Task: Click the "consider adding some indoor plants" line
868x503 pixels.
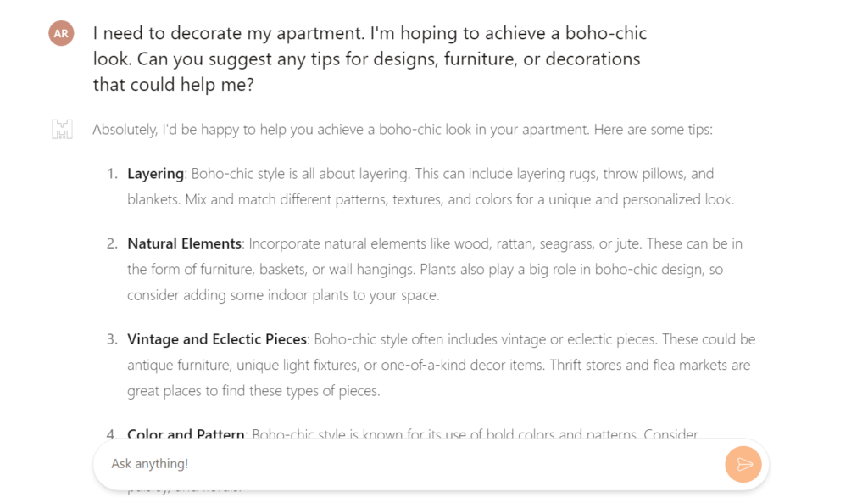Action: (283, 296)
